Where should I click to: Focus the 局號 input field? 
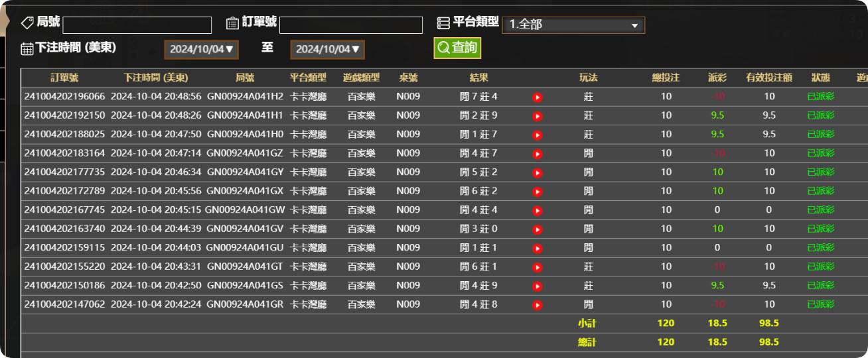pyautogui.click(x=137, y=25)
